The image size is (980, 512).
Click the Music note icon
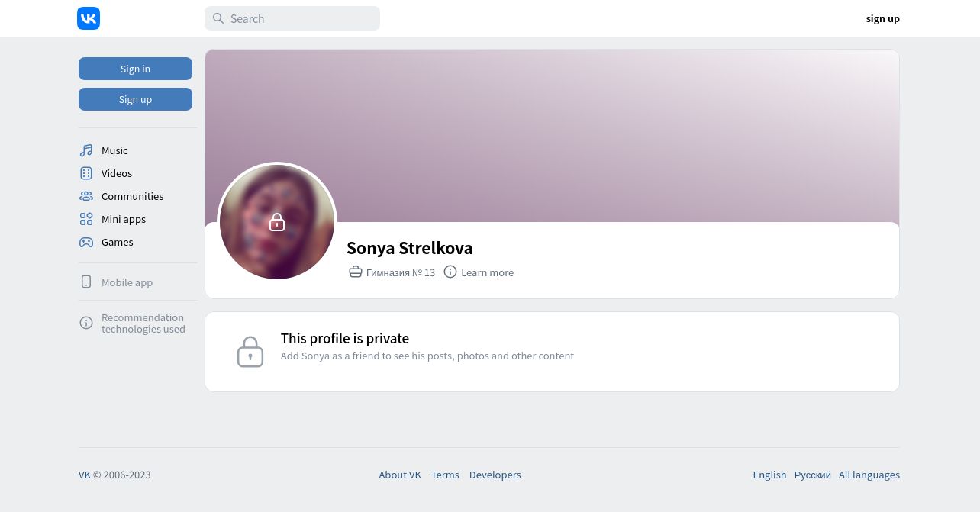pos(86,150)
